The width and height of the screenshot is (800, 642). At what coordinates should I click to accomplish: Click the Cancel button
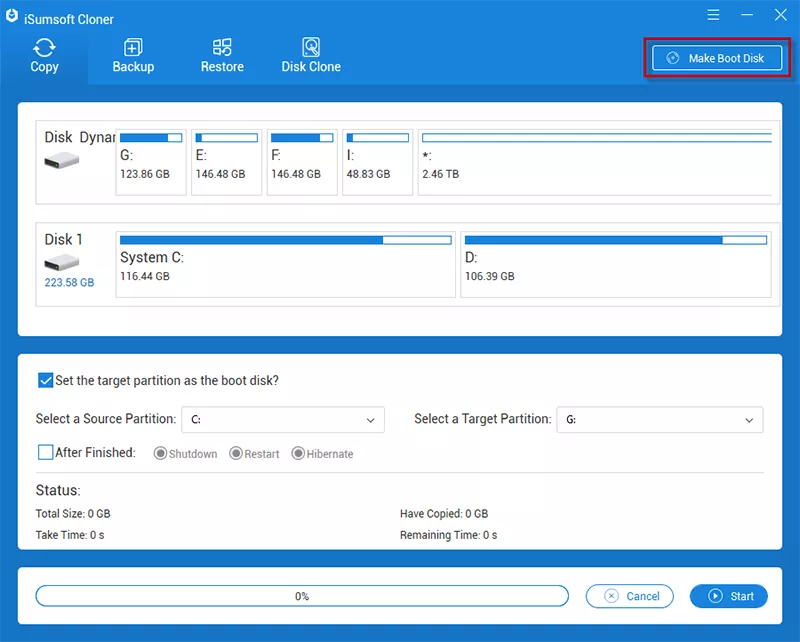pyautogui.click(x=630, y=596)
